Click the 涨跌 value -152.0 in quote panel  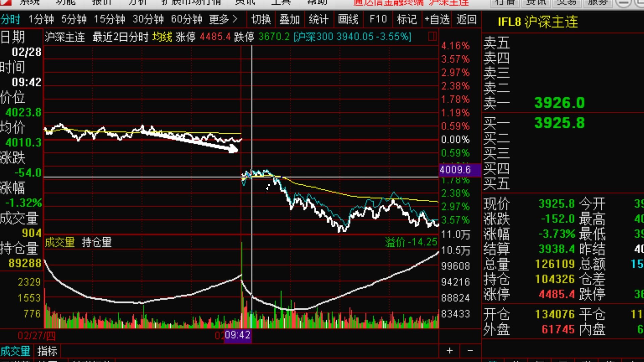pyautogui.click(x=558, y=219)
